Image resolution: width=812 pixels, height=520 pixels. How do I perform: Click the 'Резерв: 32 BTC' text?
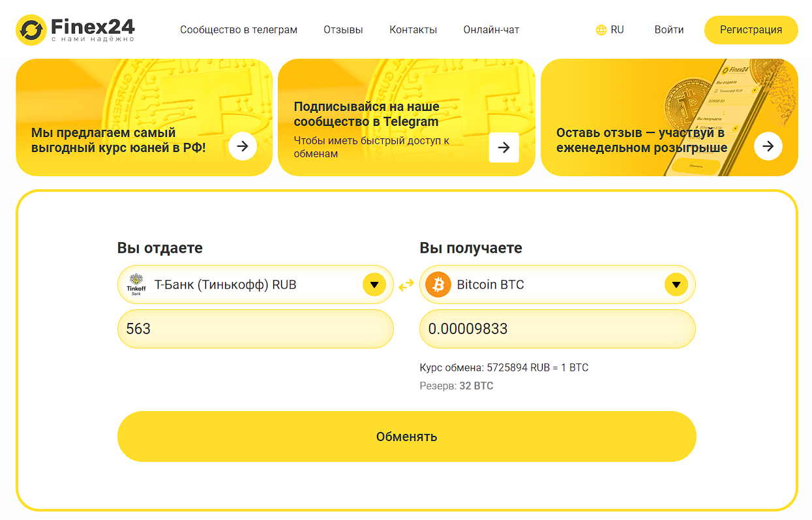(x=457, y=386)
